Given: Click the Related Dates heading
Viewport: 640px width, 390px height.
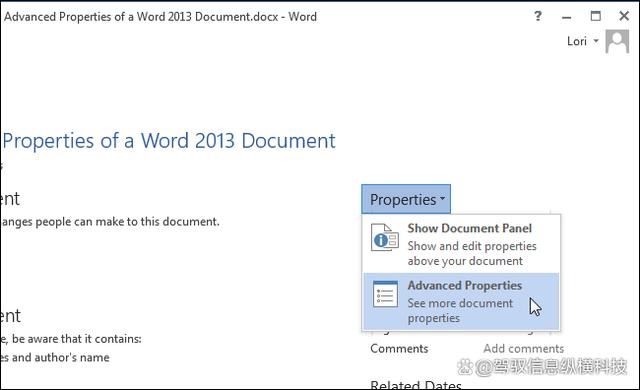Looking at the screenshot, I should (x=416, y=385).
